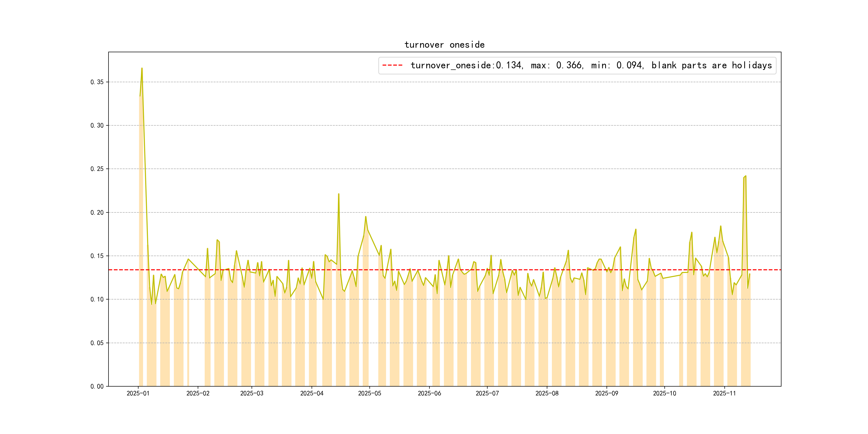Click the chart title 'turnover oneside'
Screen dimensions: 868x434
(444, 45)
